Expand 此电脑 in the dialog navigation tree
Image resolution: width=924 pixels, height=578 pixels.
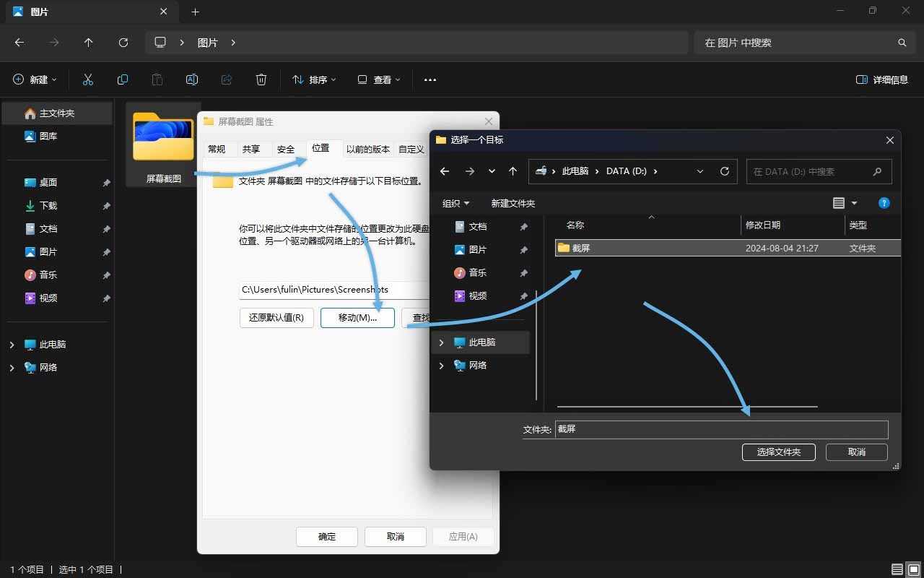pos(442,342)
